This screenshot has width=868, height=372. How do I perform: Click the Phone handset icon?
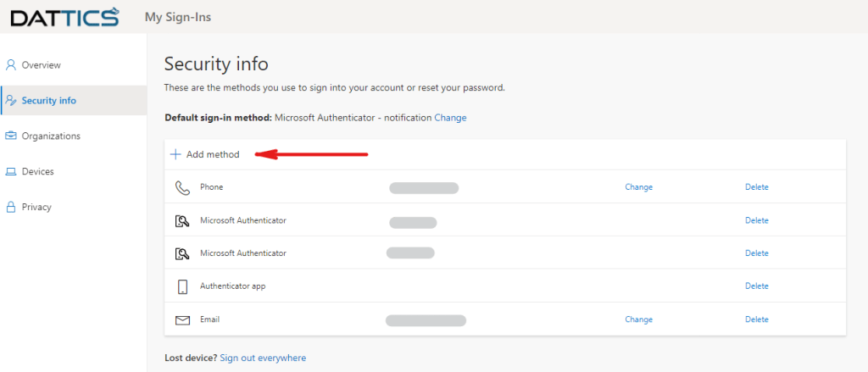click(x=182, y=187)
